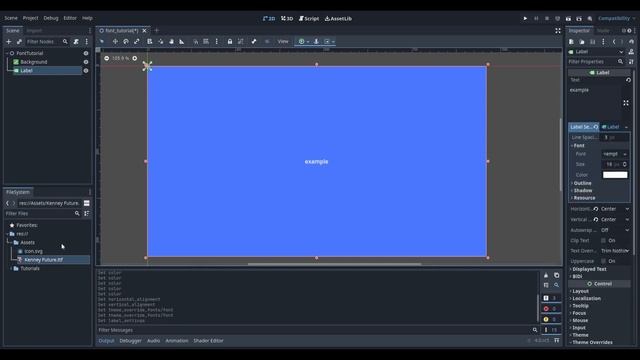Stop the running project
The width and height of the screenshot is (640, 360).
pyautogui.click(x=547, y=18)
